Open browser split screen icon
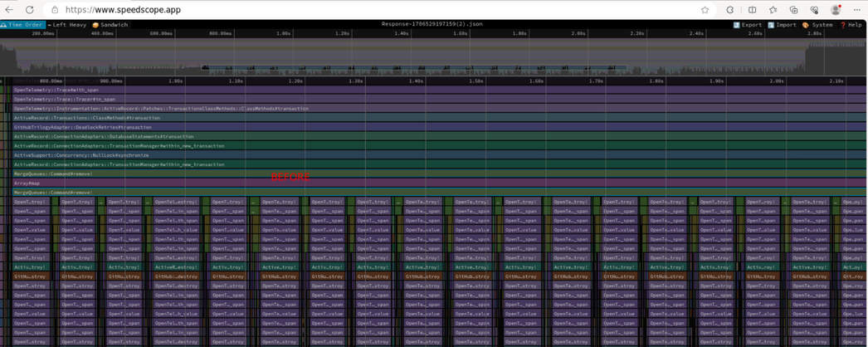Viewport: 868px width, 347px height. [x=752, y=10]
